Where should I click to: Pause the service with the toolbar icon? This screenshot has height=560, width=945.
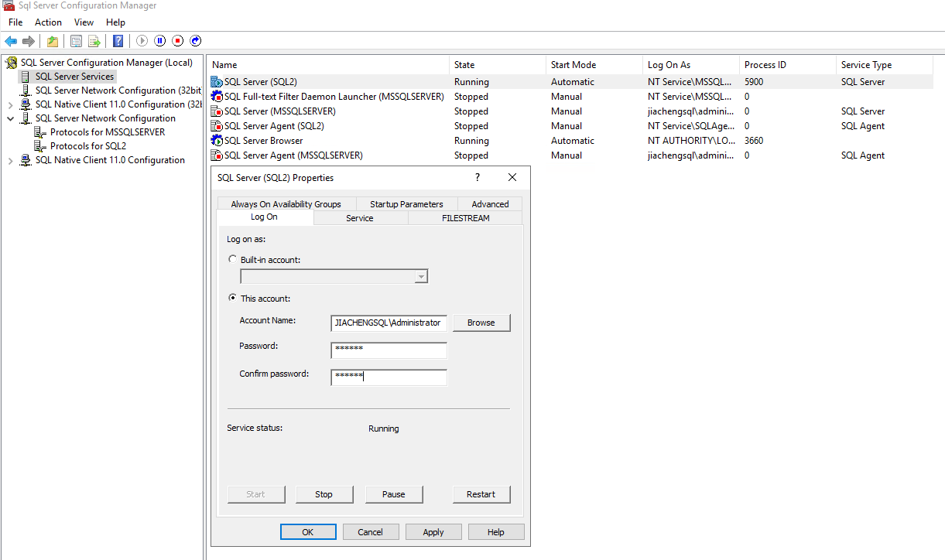(160, 41)
